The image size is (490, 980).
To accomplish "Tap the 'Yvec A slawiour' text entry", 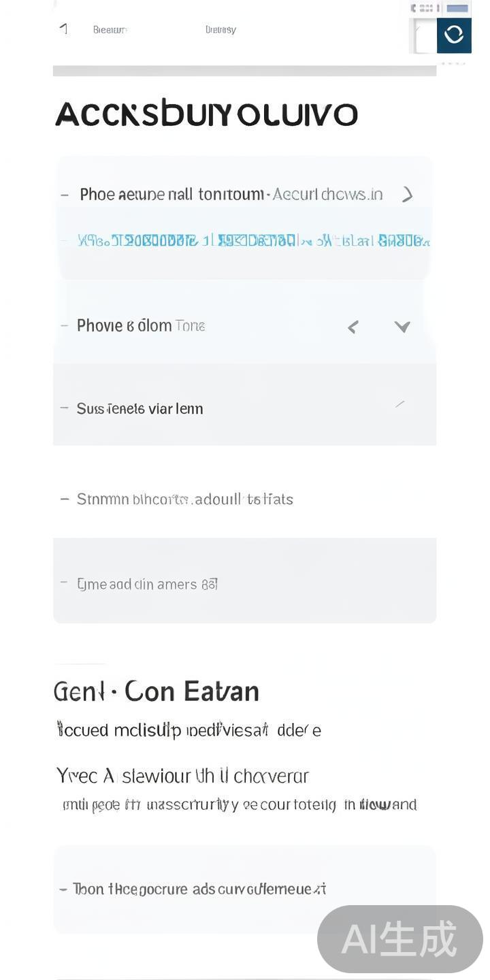I will pyautogui.click(x=182, y=776).
